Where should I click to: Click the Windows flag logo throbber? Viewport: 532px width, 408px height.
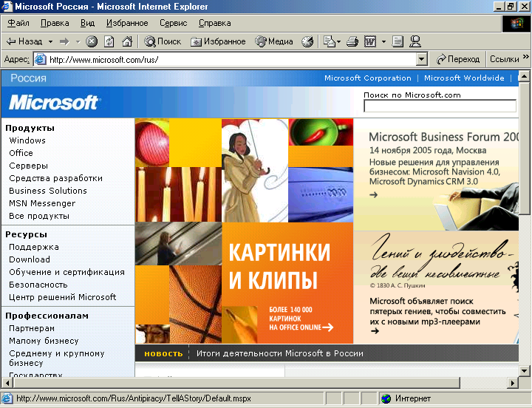coord(516,24)
